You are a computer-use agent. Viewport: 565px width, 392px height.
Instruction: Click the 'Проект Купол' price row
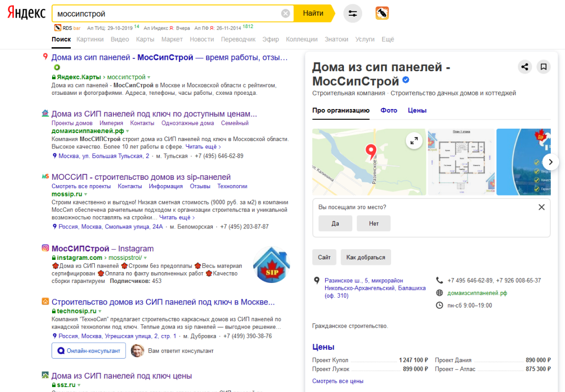(x=370, y=360)
